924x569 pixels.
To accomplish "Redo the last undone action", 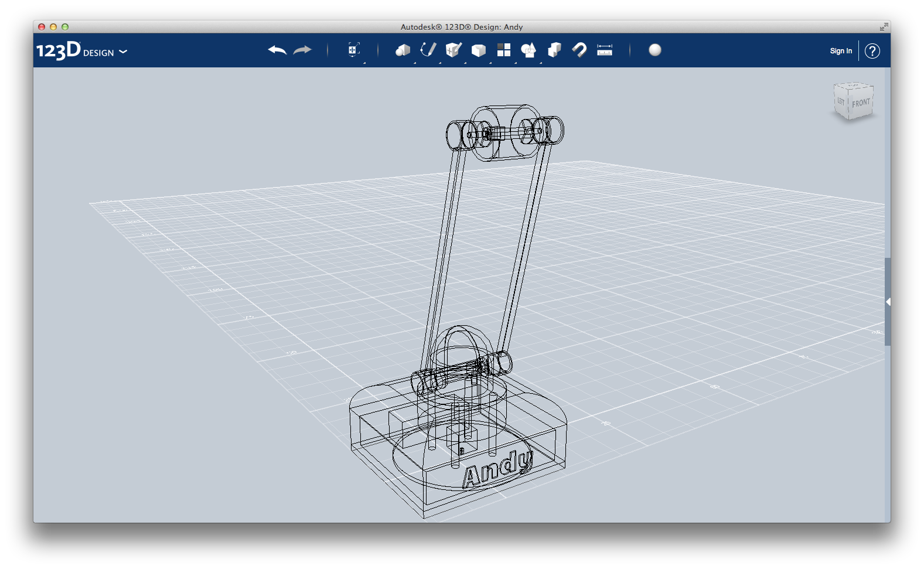I will click(302, 50).
